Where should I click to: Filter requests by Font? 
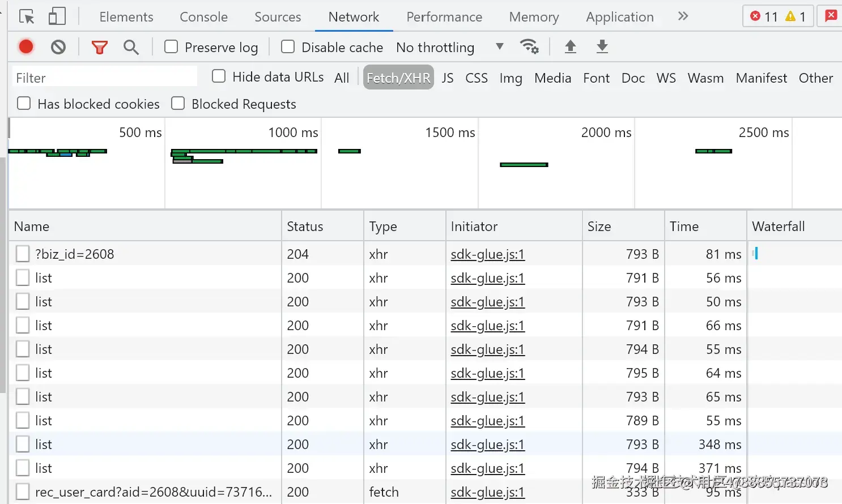(597, 78)
